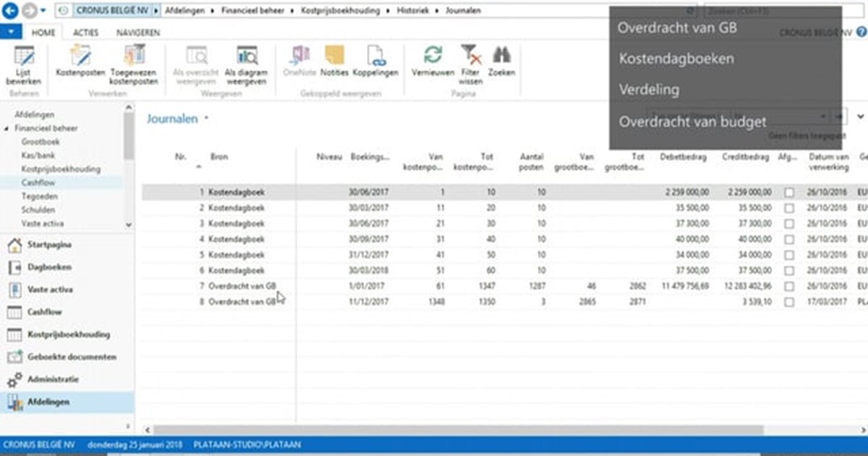Sort the list by the Creditbedrag column header

[746, 156]
